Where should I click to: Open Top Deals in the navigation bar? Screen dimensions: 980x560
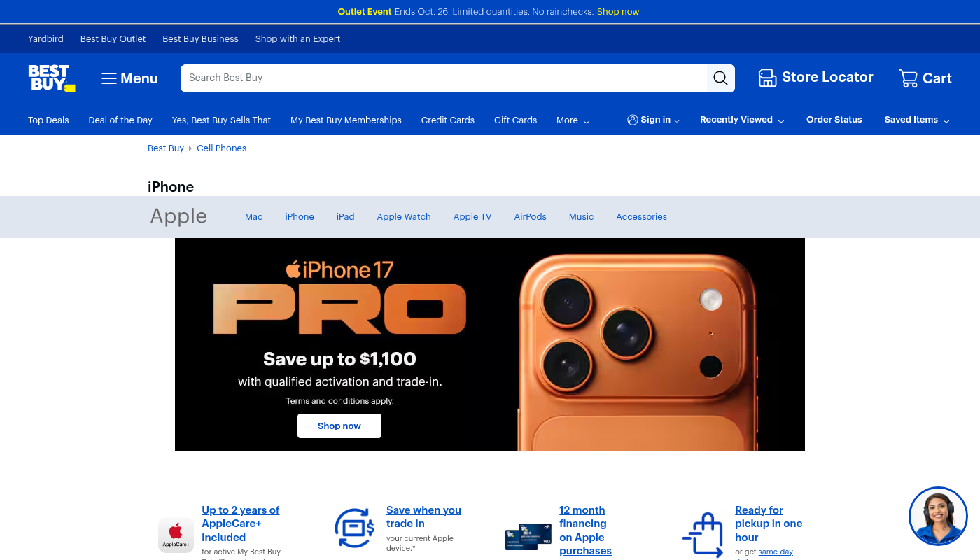coord(48,120)
